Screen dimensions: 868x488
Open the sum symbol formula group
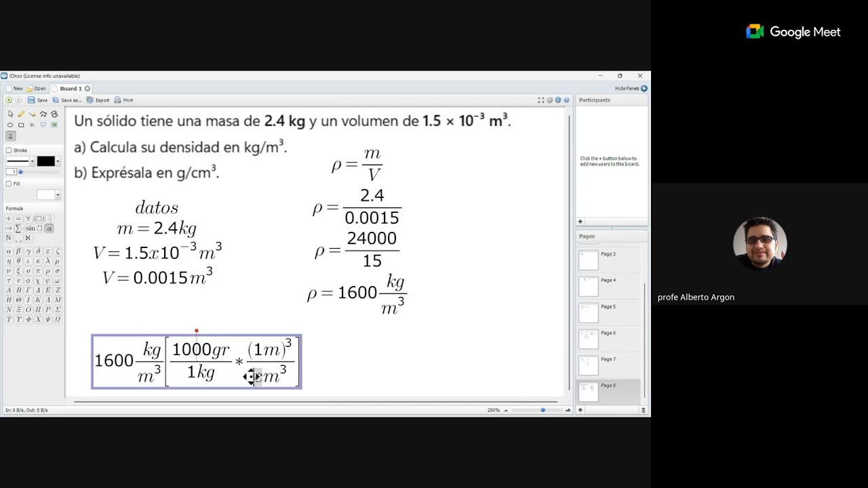pyautogui.click(x=18, y=228)
